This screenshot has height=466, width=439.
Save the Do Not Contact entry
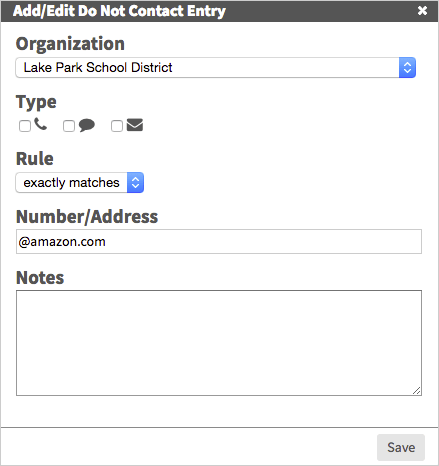[401, 447]
